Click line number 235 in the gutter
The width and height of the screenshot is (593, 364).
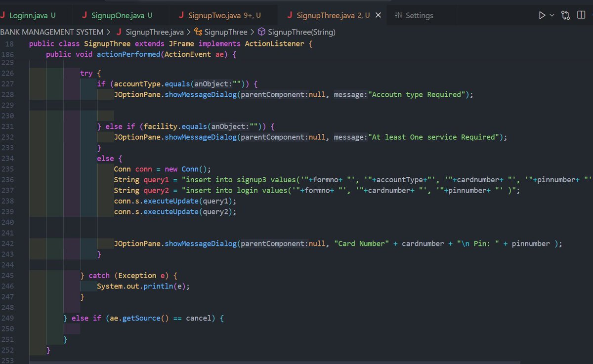pos(8,169)
